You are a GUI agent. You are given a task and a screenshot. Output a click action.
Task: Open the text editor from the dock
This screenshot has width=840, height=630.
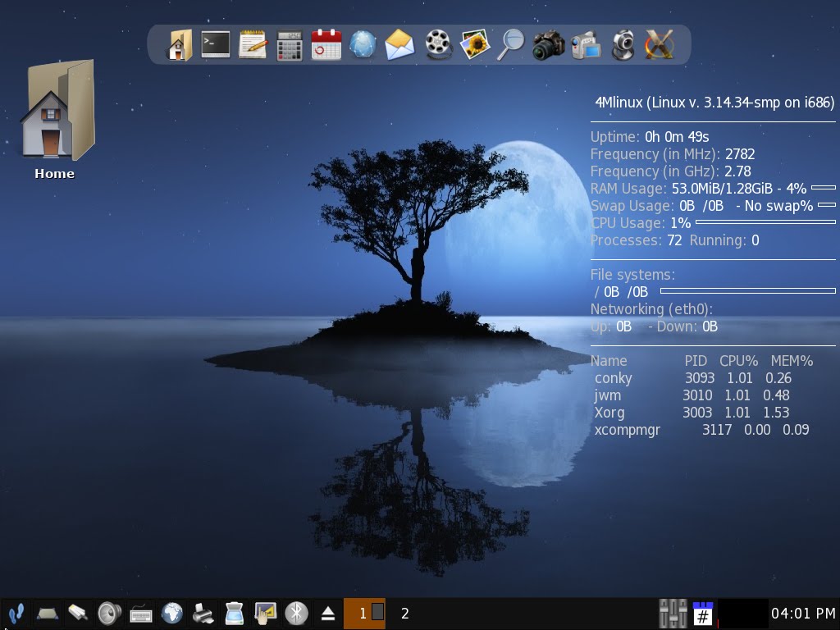click(x=252, y=45)
